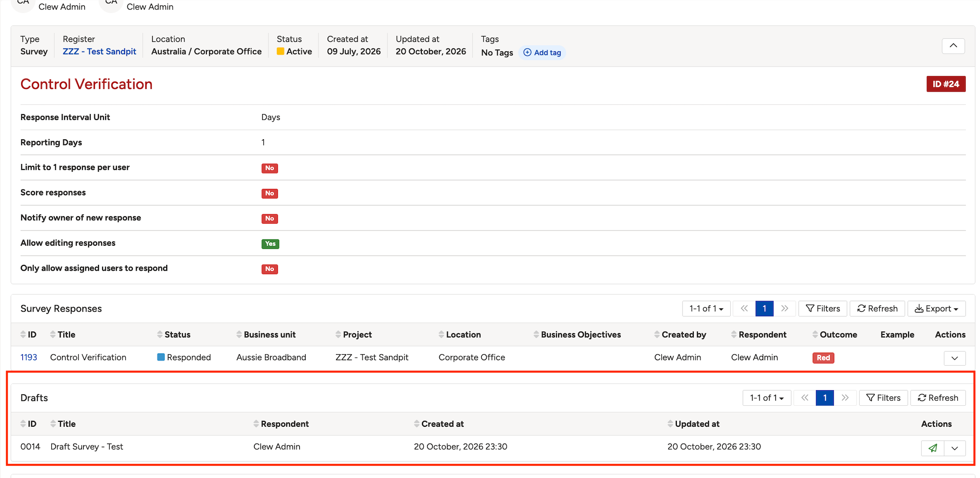Click the ID #24 badge
The image size is (980, 478).
(946, 84)
